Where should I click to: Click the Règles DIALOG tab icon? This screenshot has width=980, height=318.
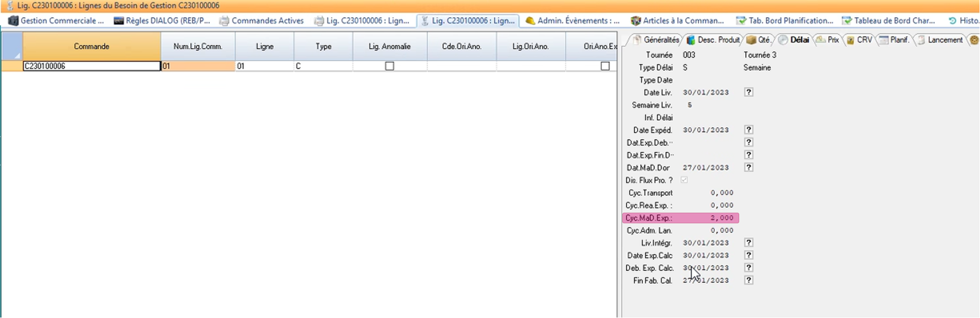pyautogui.click(x=118, y=21)
